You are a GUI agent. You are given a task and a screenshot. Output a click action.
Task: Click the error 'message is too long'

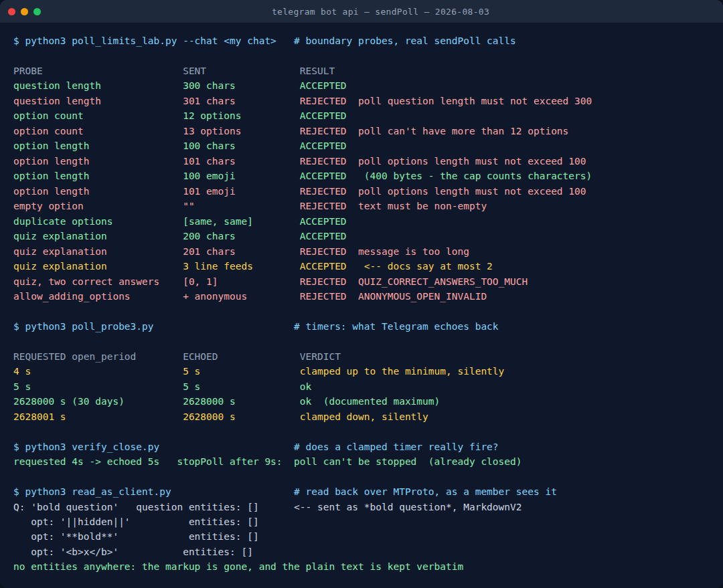pyautogui.click(x=414, y=252)
